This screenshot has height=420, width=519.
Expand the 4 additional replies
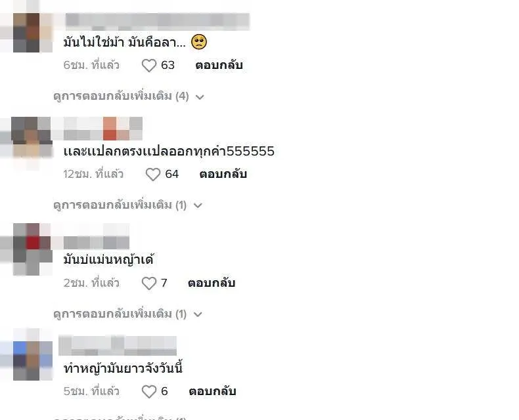tap(128, 96)
